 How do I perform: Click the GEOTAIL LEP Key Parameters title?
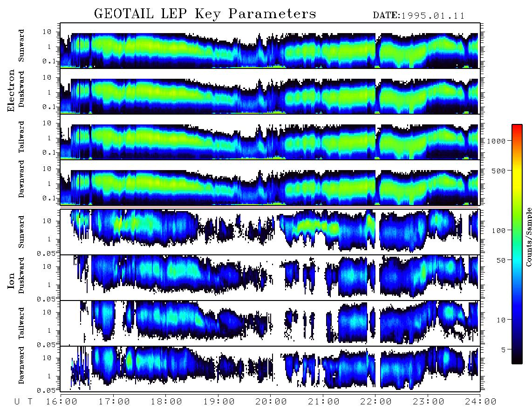(x=205, y=14)
